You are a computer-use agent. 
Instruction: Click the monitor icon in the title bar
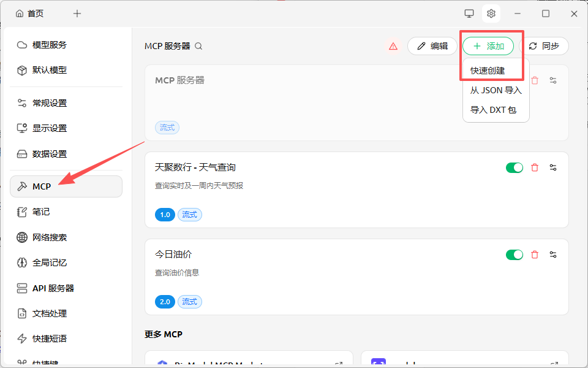(468, 13)
